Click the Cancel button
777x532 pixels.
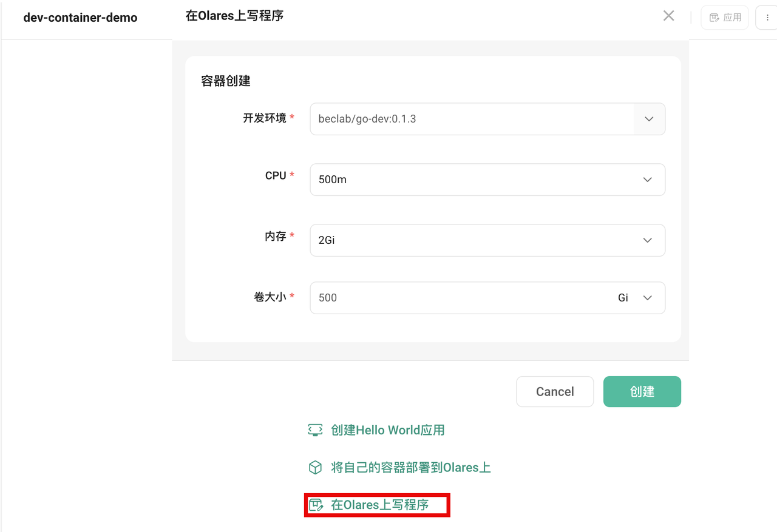[x=555, y=392]
